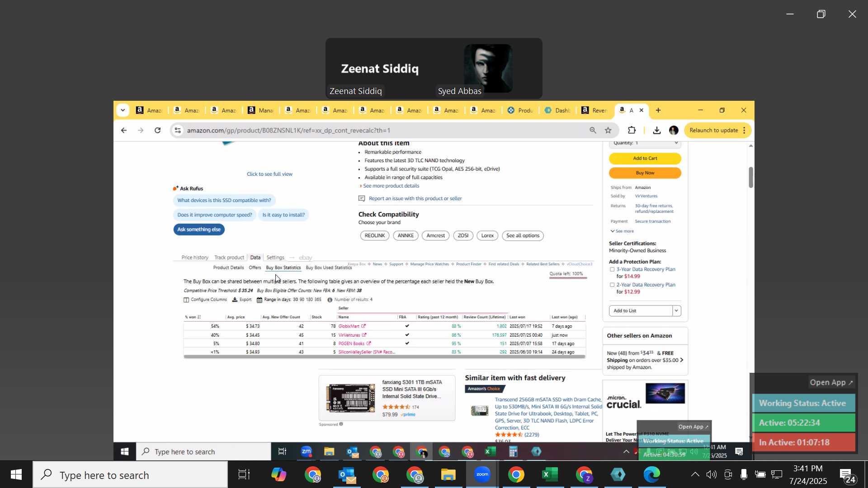The image size is (868, 488).
Task: Click the Export download icon
Action: point(235,300)
